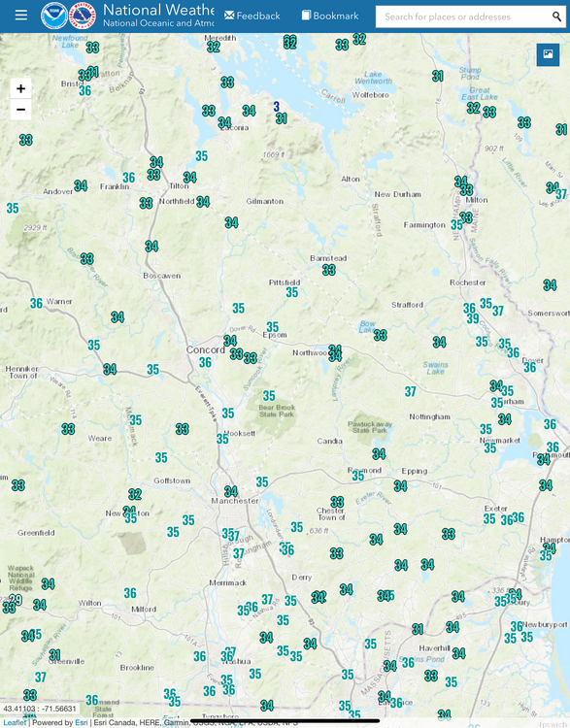This screenshot has width=570, height=728.
Task: Open the Esri attribution link
Action: [82, 722]
